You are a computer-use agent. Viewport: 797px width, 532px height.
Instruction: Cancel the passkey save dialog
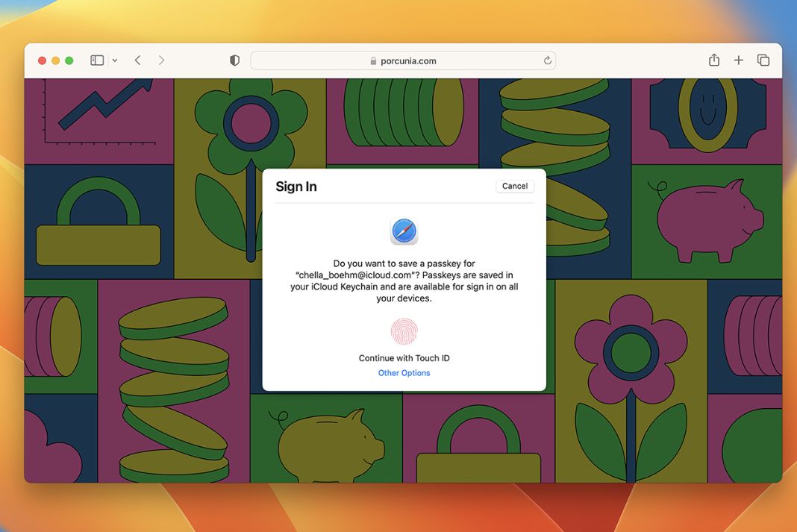click(514, 186)
